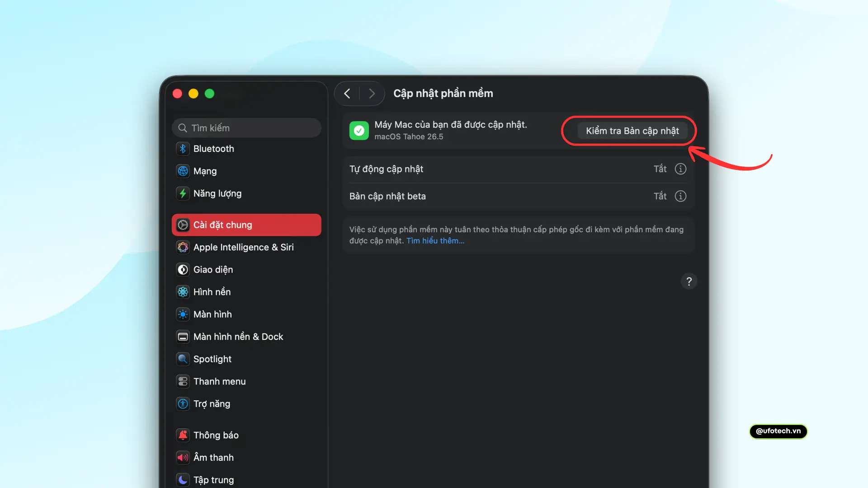Open info for Bản cập nhật beta
The image size is (868, 488).
tap(680, 196)
